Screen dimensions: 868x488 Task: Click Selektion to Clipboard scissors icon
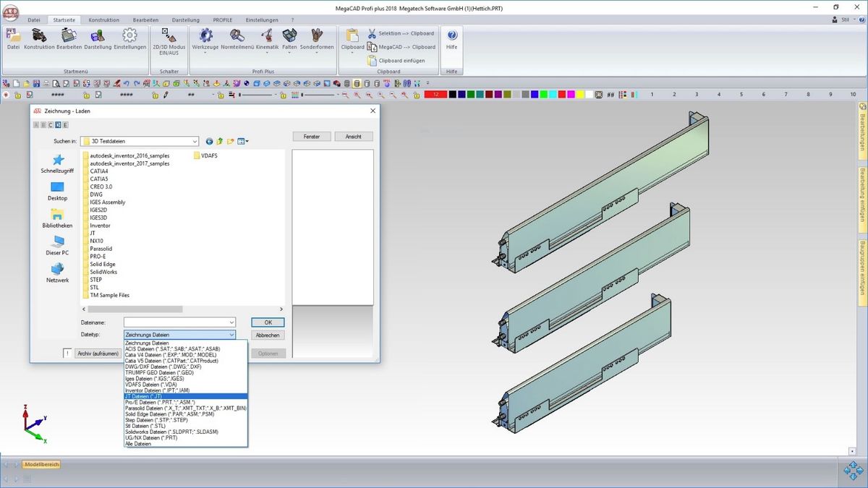point(372,33)
